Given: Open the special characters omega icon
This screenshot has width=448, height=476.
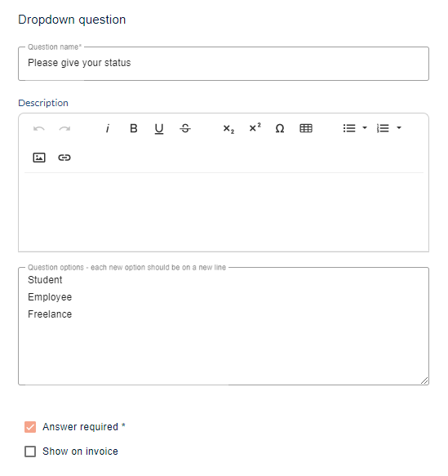Looking at the screenshot, I should tap(280, 128).
